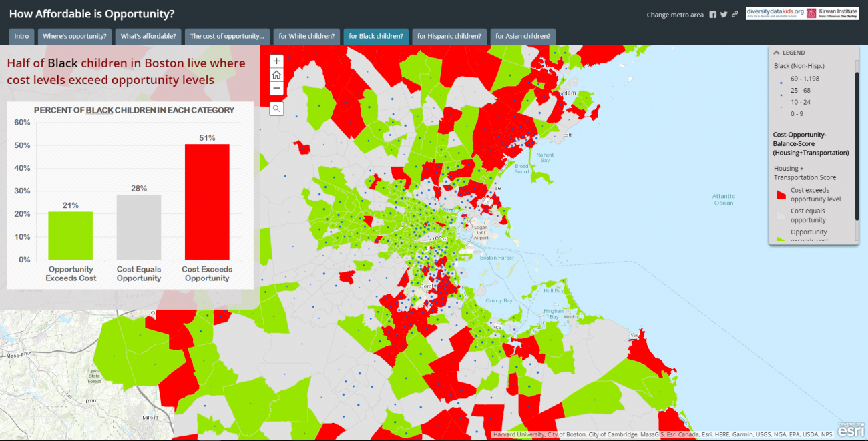Click Boston Harbor map label
This screenshot has width=868, height=441.
(497, 258)
